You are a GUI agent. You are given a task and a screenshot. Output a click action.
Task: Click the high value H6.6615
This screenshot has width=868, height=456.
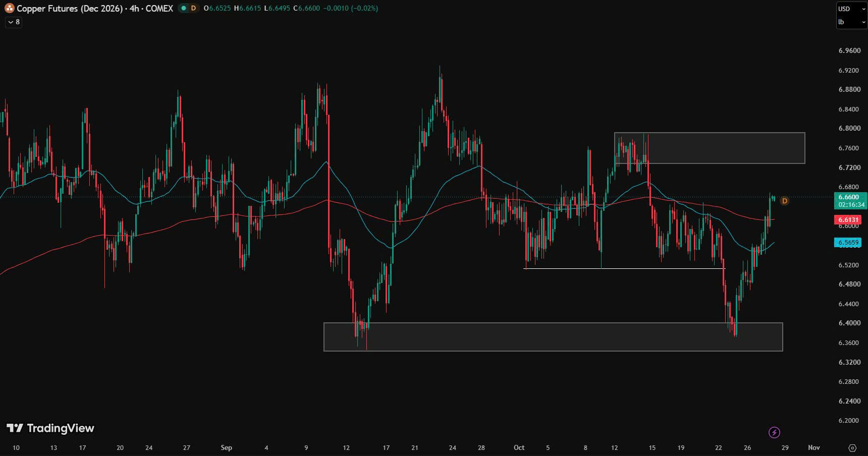coord(248,9)
